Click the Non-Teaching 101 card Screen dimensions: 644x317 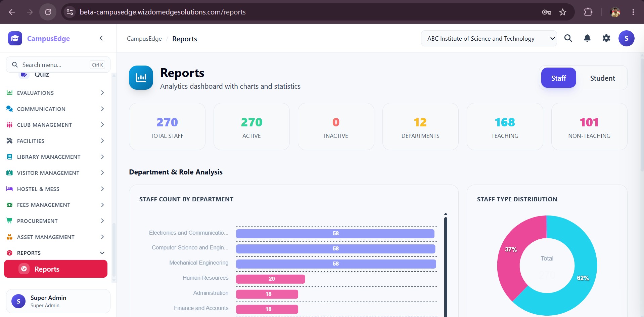589,126
